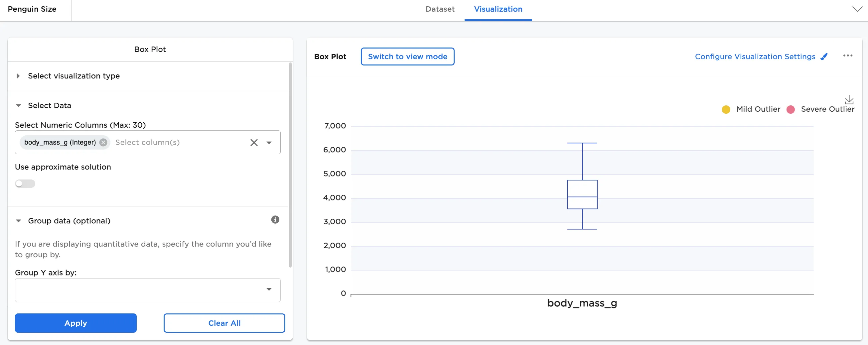
Task: Click the paintbrush settings icon
Action: click(x=824, y=57)
